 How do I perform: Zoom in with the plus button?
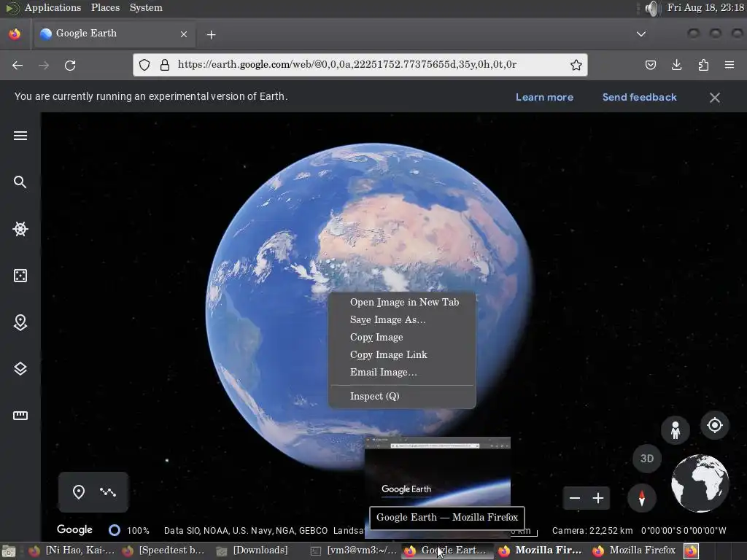point(598,499)
